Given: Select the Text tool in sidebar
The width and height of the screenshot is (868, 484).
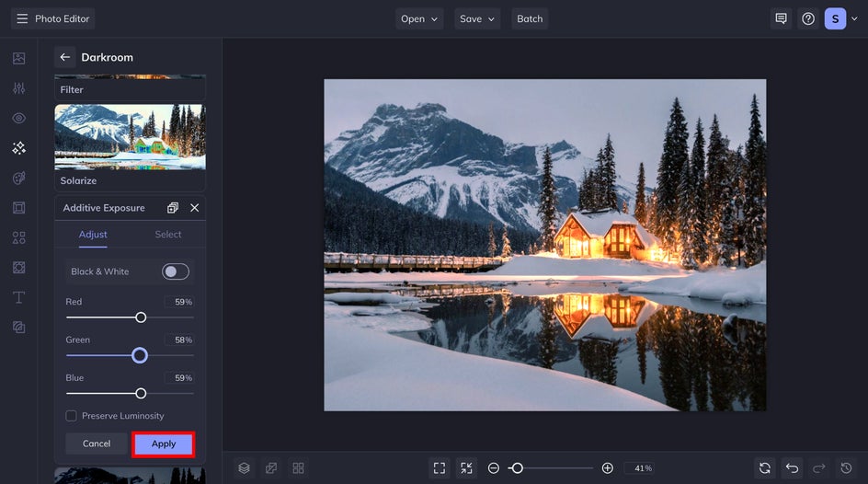Looking at the screenshot, I should tap(18, 297).
